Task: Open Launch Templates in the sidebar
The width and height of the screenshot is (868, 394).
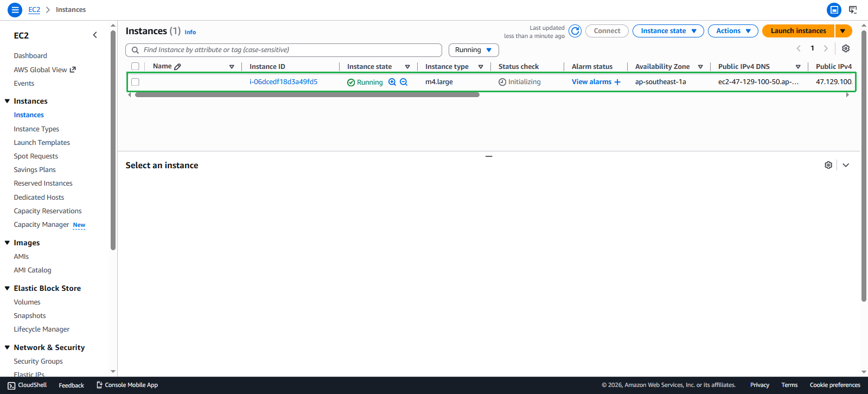Action: point(42,143)
